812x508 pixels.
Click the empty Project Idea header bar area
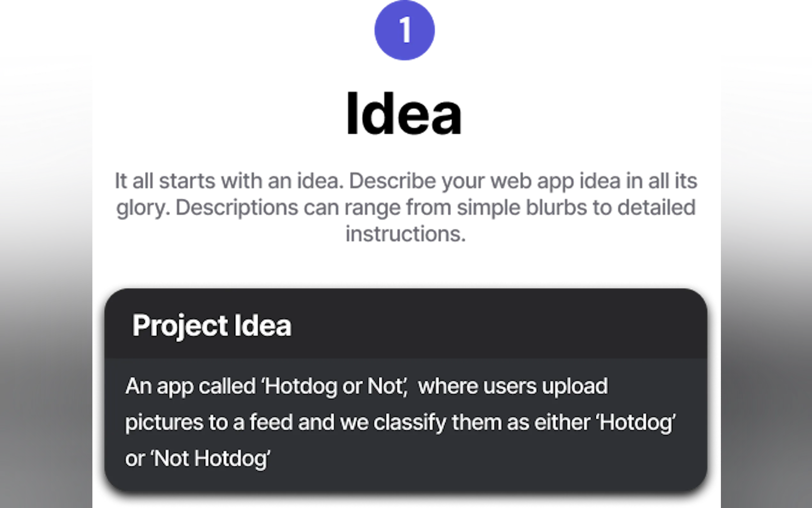point(504,325)
